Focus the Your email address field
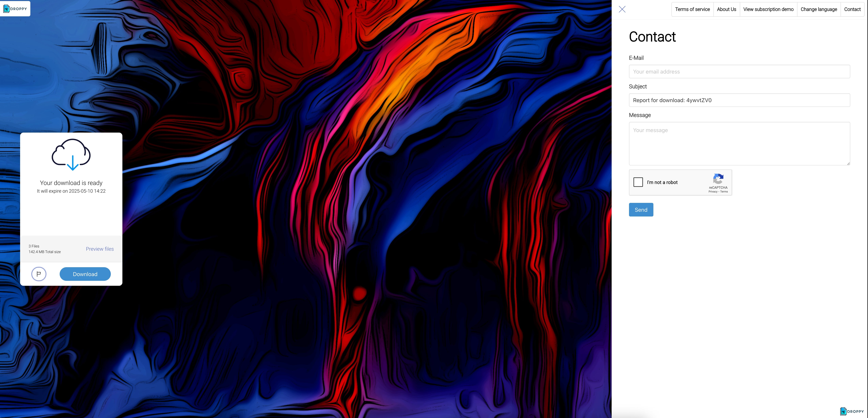The height and width of the screenshot is (418, 868). pos(739,72)
